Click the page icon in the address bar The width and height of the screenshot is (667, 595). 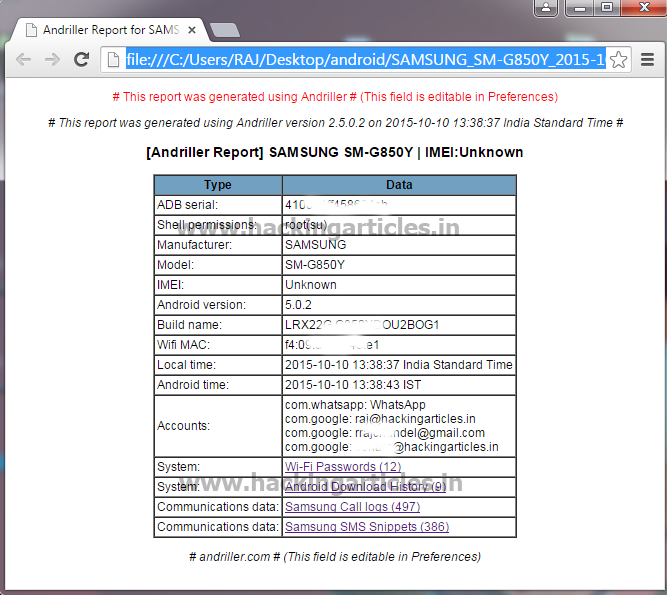[x=113, y=60]
